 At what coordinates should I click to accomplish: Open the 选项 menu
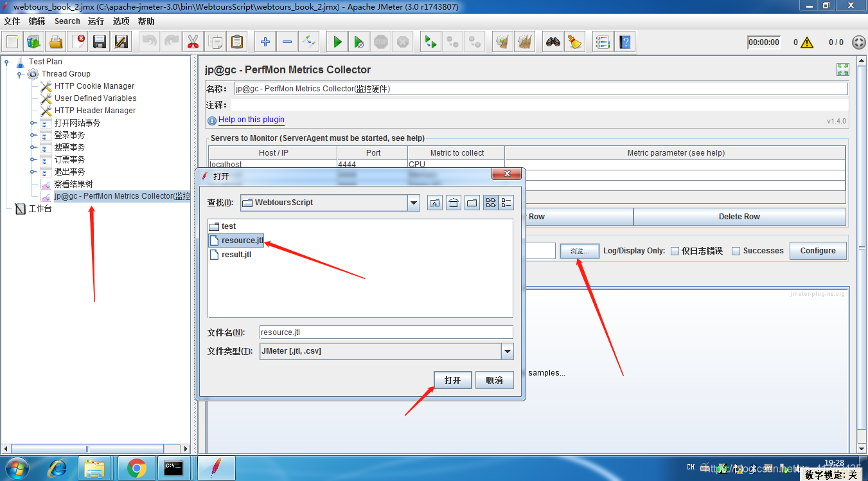121,21
